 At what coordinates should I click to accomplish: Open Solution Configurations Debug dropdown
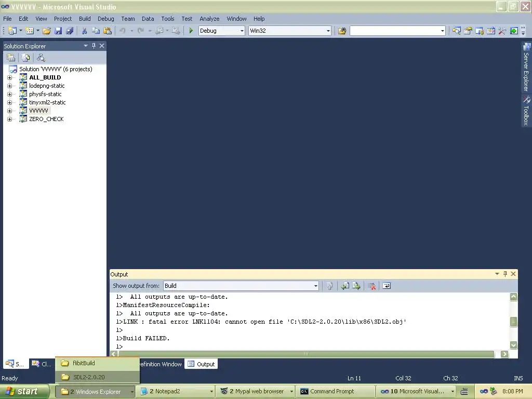click(242, 31)
